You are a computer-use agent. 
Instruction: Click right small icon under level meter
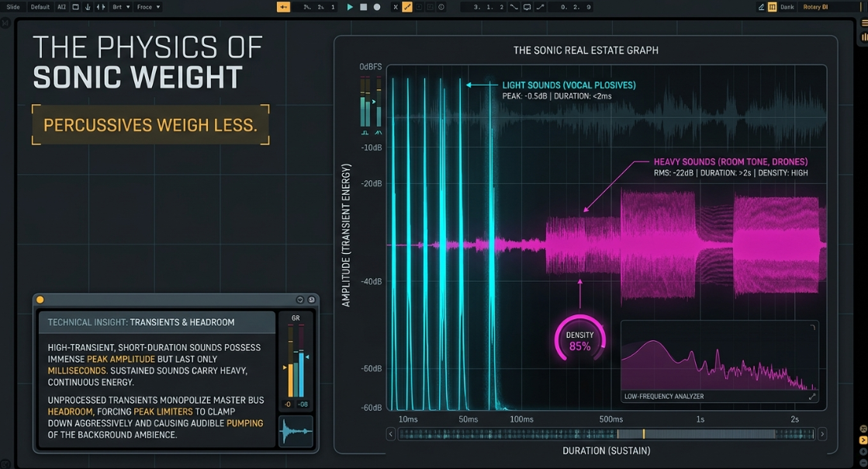pyautogui.click(x=378, y=133)
